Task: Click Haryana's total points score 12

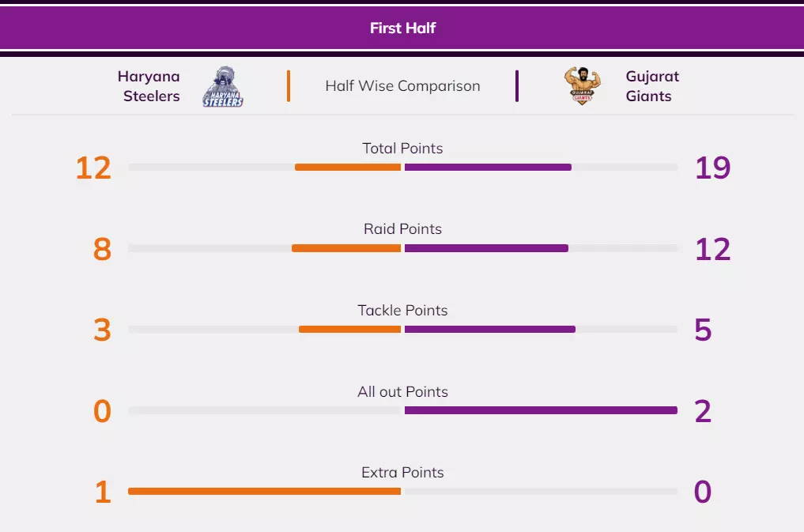Action: (93, 168)
